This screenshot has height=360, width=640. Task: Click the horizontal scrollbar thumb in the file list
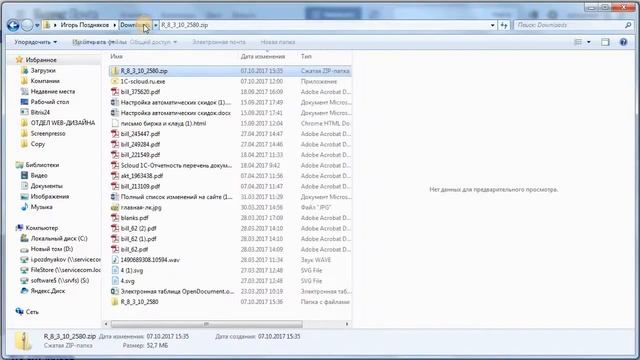[x=207, y=324]
